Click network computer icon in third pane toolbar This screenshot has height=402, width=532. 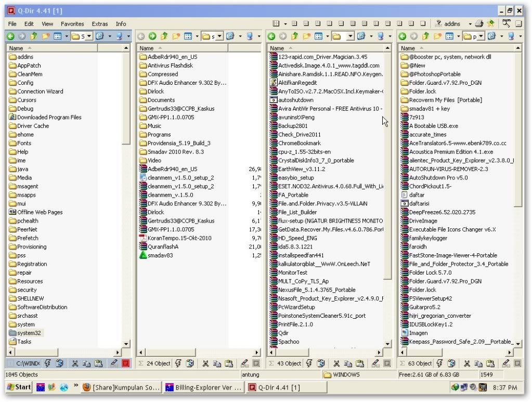click(x=381, y=36)
